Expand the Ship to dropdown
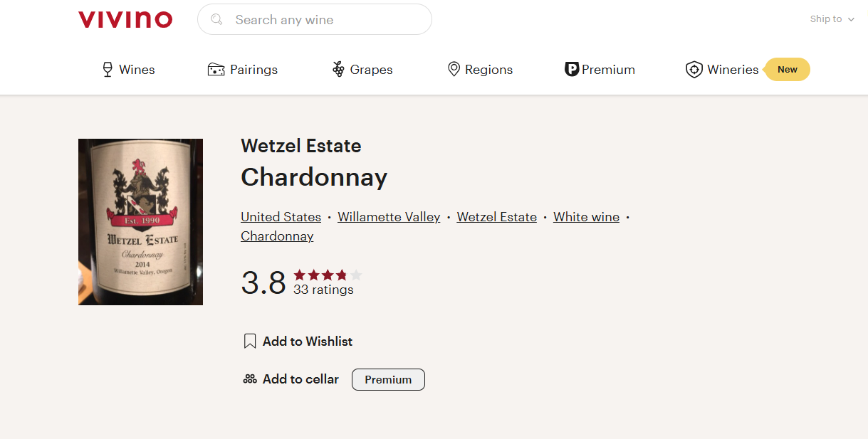 (x=832, y=19)
